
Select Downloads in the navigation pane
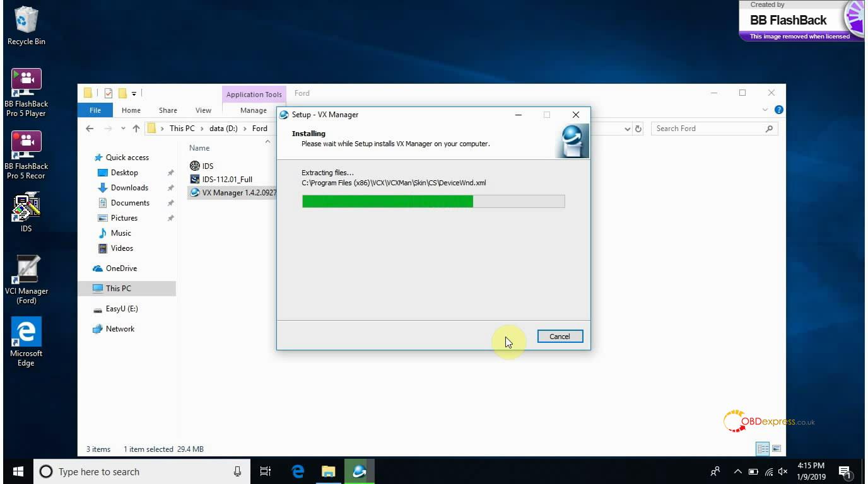(x=129, y=188)
